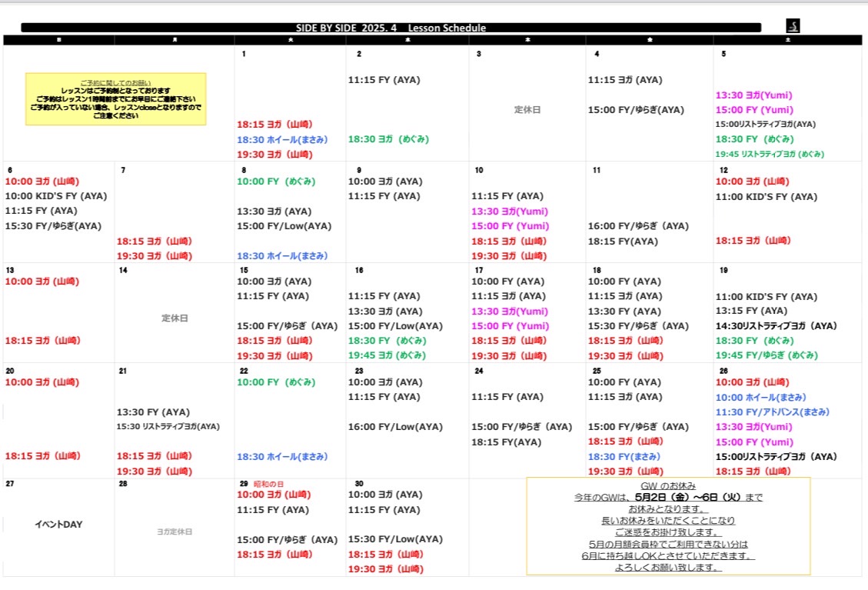Click the yellow reservation notice box
This screenshot has height=590, width=868.
pyautogui.click(x=115, y=99)
